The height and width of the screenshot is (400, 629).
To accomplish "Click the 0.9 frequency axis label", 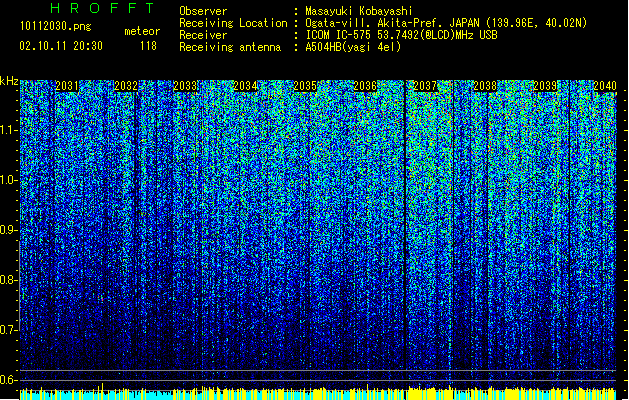I will click(x=9, y=230).
